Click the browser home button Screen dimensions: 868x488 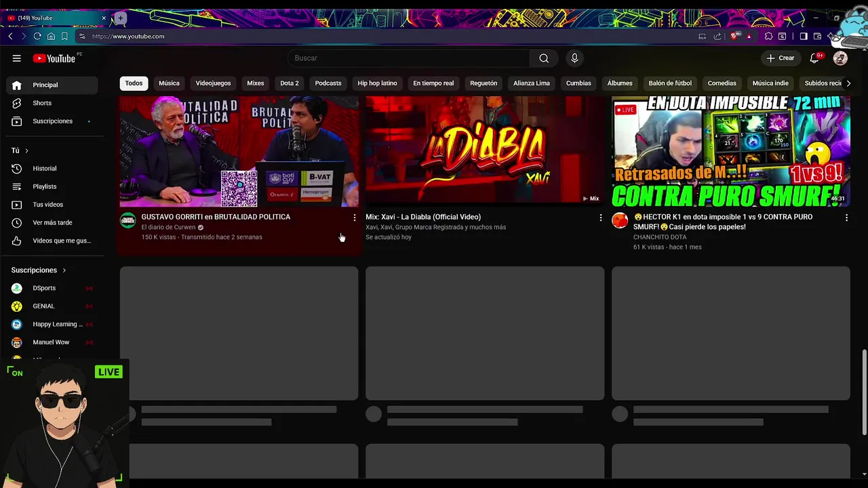51,36
